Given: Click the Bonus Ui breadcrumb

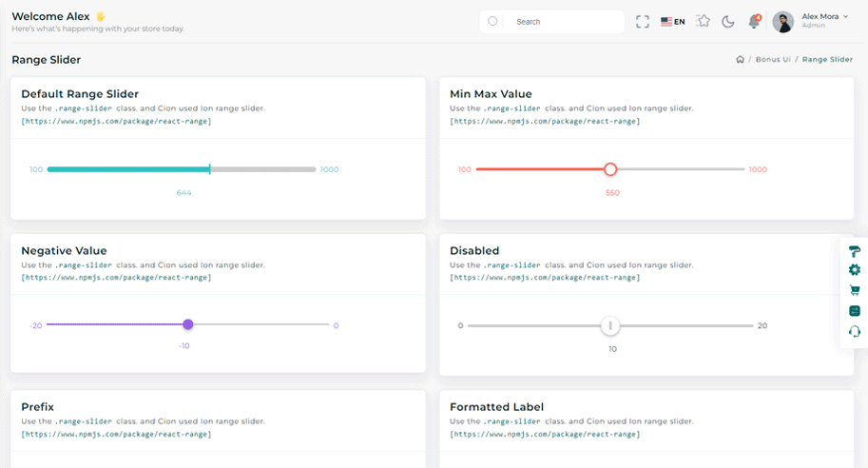Looking at the screenshot, I should (x=773, y=60).
